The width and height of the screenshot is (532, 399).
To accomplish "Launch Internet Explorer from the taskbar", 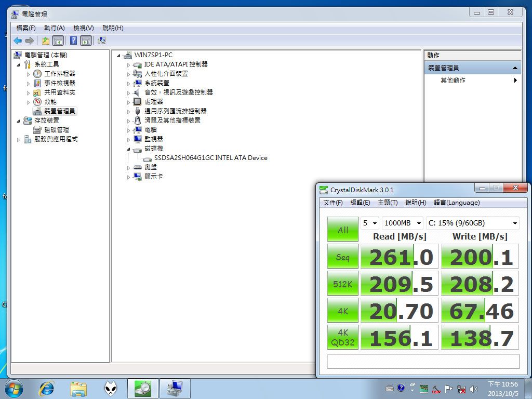I will pos(46,389).
